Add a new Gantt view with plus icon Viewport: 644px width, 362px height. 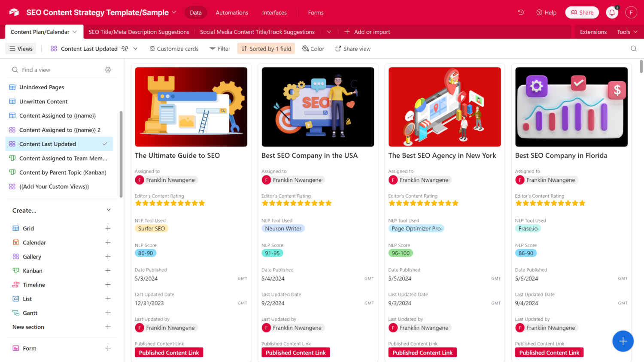108,313
